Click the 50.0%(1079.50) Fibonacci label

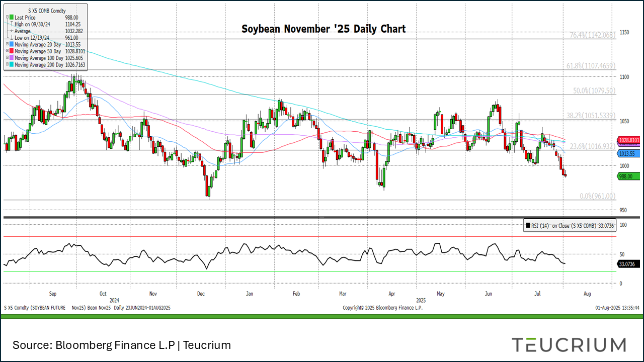coord(594,90)
